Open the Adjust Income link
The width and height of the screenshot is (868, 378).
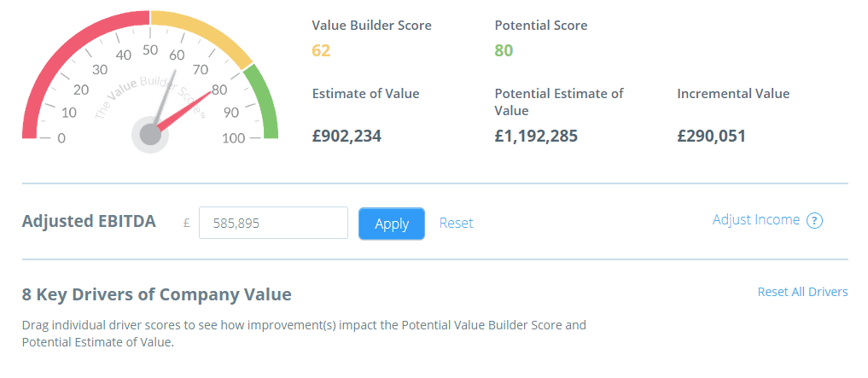[755, 219]
